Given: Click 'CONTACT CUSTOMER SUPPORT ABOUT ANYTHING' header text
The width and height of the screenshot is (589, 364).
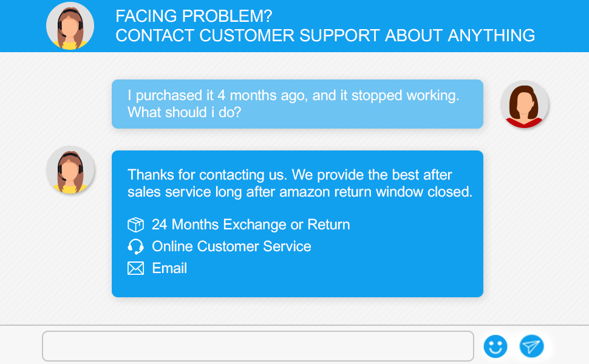Looking at the screenshot, I should pos(325,36).
